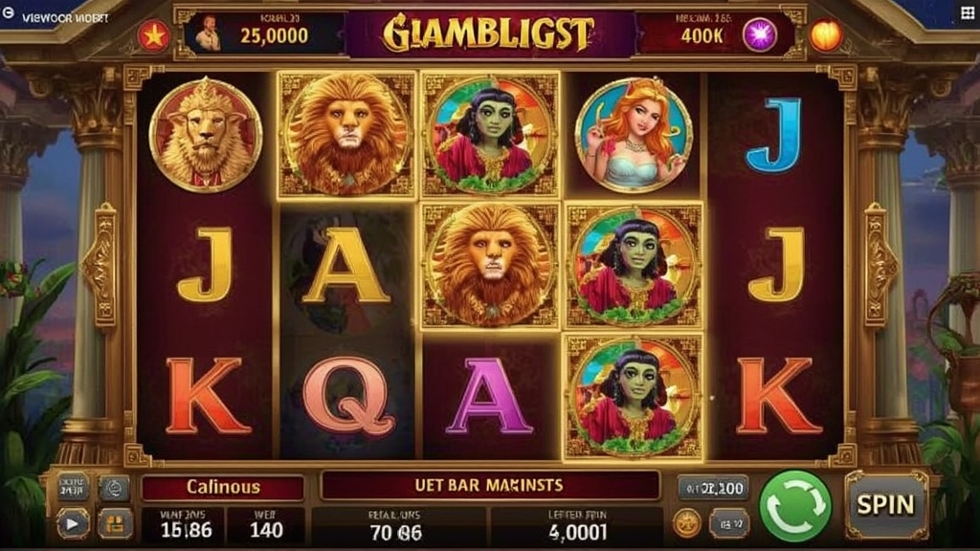The width and height of the screenshot is (980, 551).
Task: Click the red-haired woman symbol
Action: point(634,135)
